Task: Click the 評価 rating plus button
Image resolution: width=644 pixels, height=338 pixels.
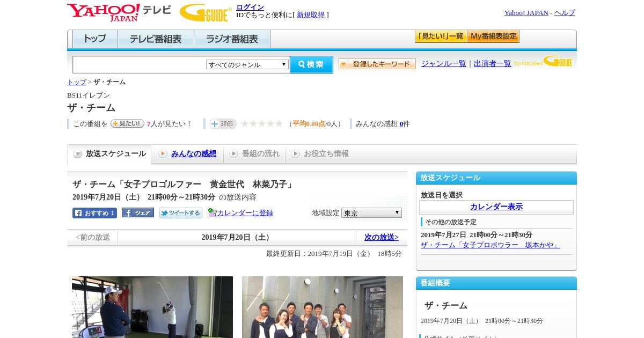Action: click(223, 124)
